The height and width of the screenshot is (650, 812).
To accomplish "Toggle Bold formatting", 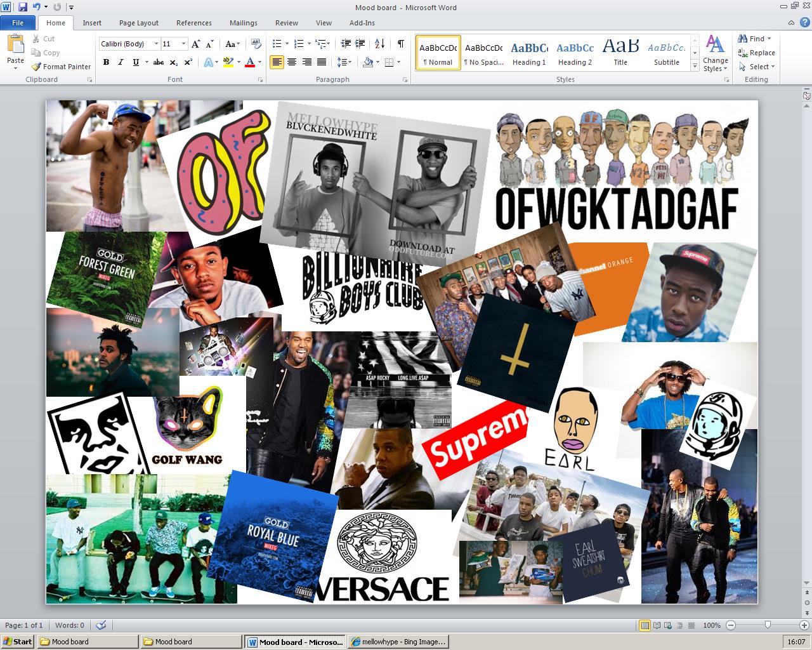I will point(106,62).
